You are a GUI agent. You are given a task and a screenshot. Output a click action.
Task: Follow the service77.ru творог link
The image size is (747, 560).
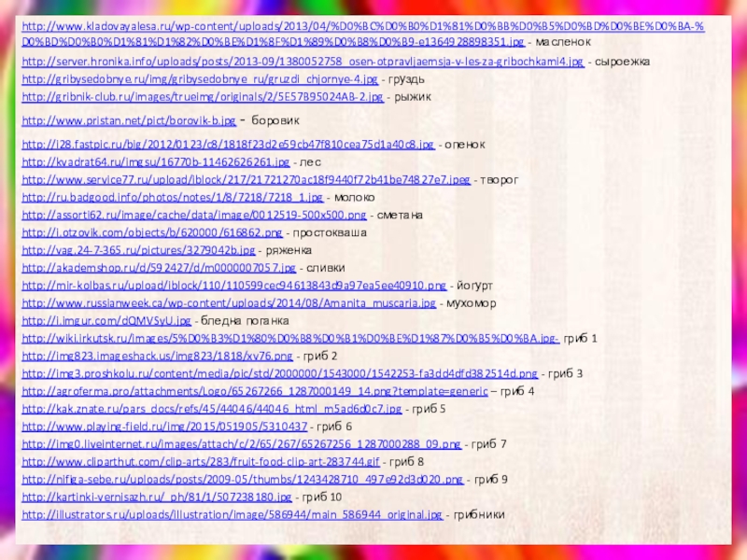click(246, 180)
